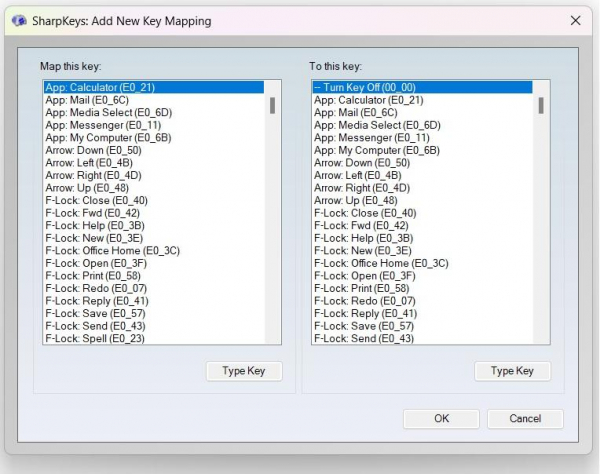Select F-Lock: Redo (E0_07) in To this key list

pos(422,301)
